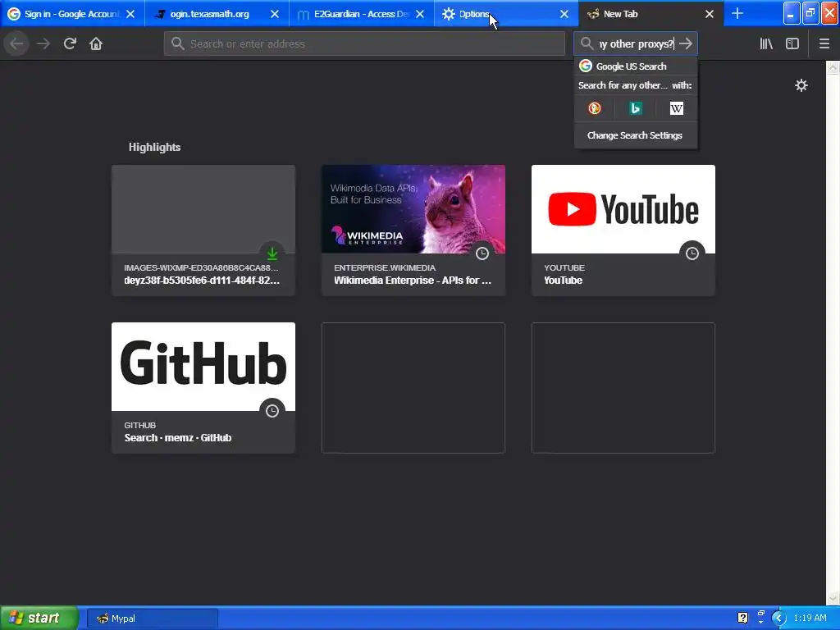Viewport: 840px width, 630px height.
Task: Open the images-wixmp download highlight tile
Action: pos(203,231)
